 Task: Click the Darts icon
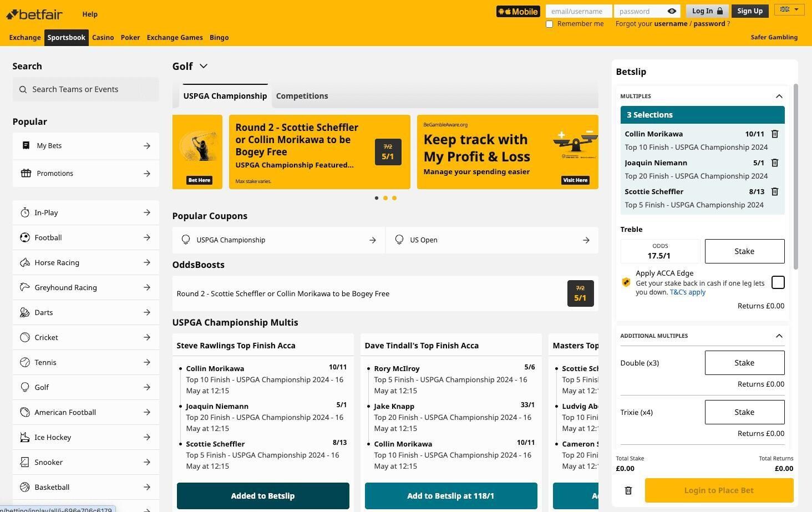24,312
